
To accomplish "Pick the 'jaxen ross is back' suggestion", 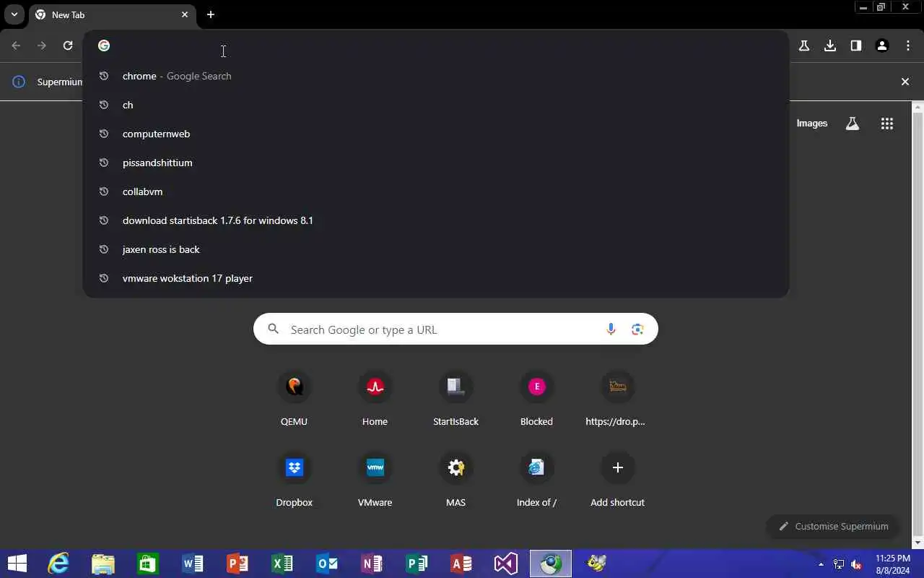I will click(436, 249).
